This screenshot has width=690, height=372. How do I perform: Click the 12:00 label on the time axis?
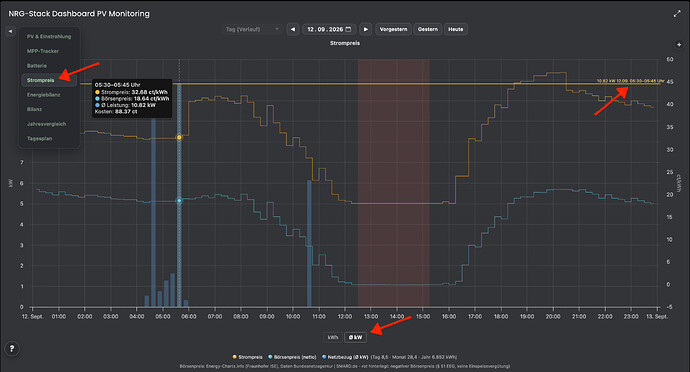345,317
